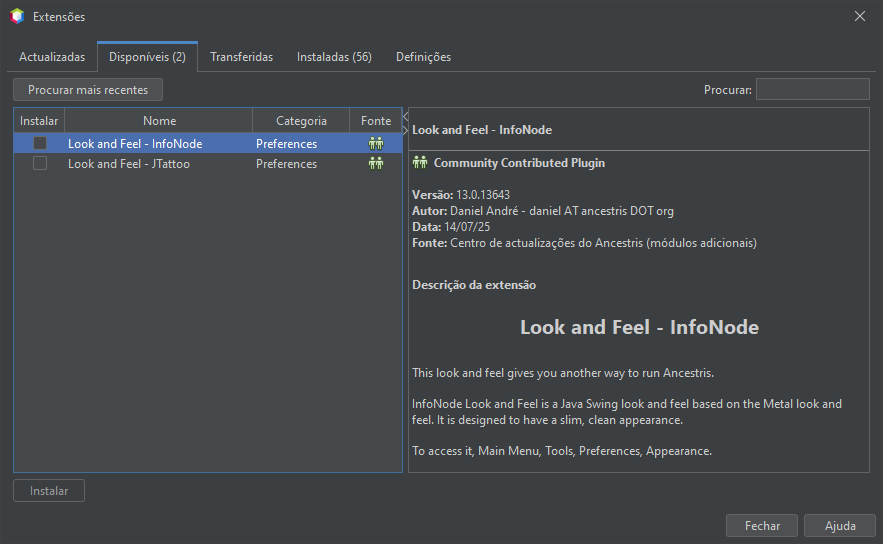Image resolution: width=883 pixels, height=544 pixels.
Task: Select the Look and Feel - JTattoo row
Action: (208, 163)
